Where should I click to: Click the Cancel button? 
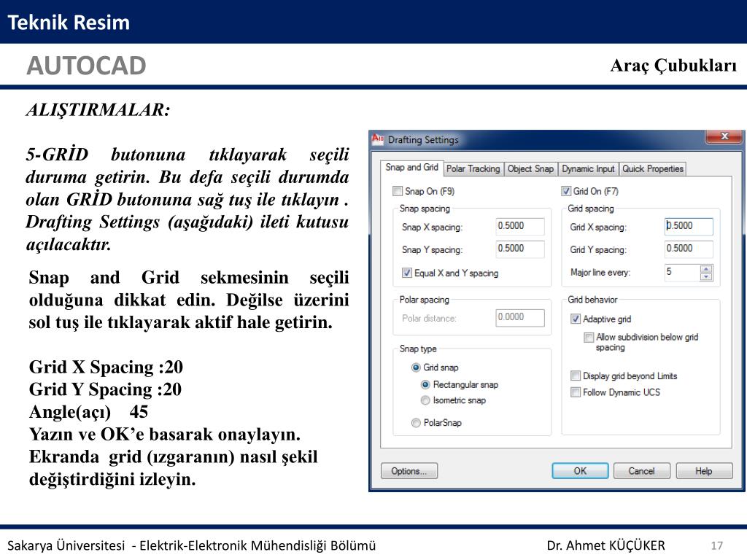642,471
